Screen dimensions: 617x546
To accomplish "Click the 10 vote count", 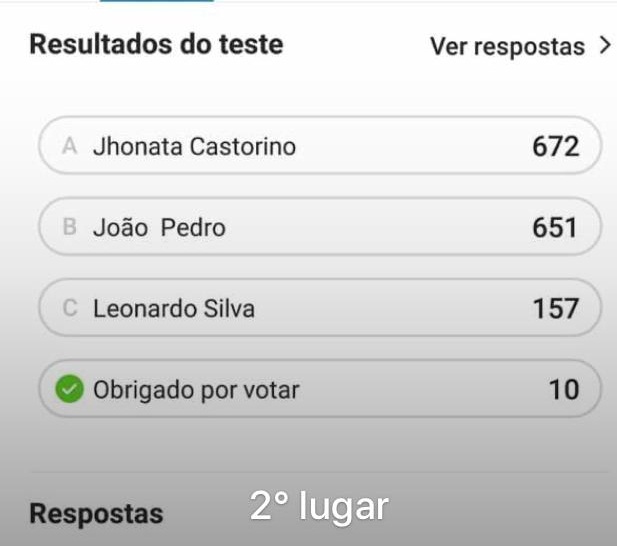I will (564, 390).
